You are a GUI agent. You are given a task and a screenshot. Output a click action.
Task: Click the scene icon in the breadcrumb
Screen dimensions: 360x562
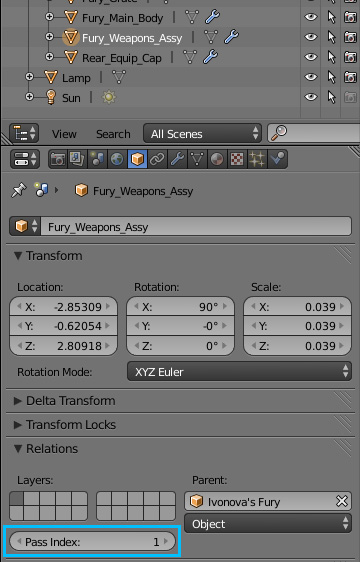(x=41, y=190)
